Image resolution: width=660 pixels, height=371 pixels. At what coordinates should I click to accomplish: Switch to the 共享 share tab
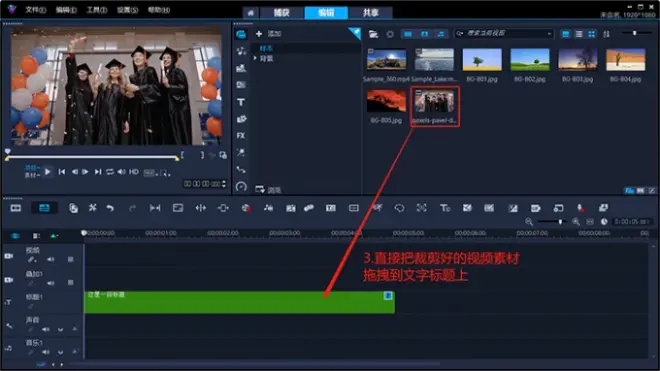tap(370, 13)
